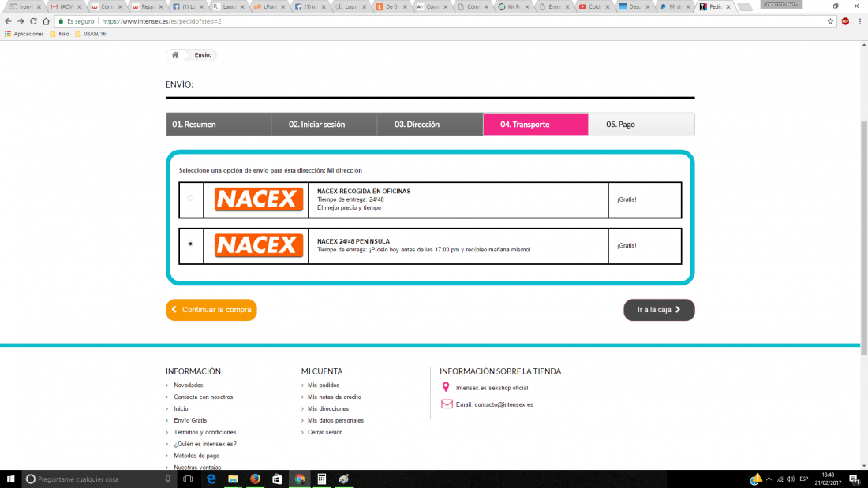868x488 pixels.
Task: Open the Chrome three-dot menu
Action: tap(859, 21)
